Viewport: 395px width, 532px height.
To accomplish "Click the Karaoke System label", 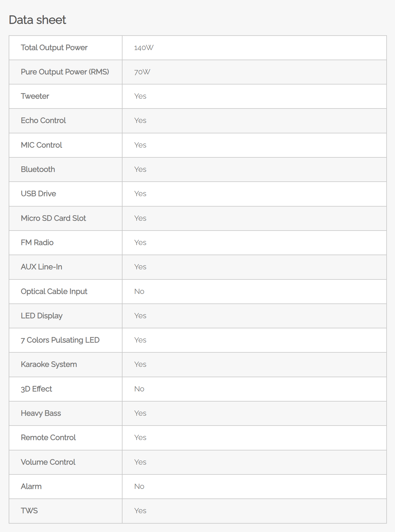I will (49, 364).
